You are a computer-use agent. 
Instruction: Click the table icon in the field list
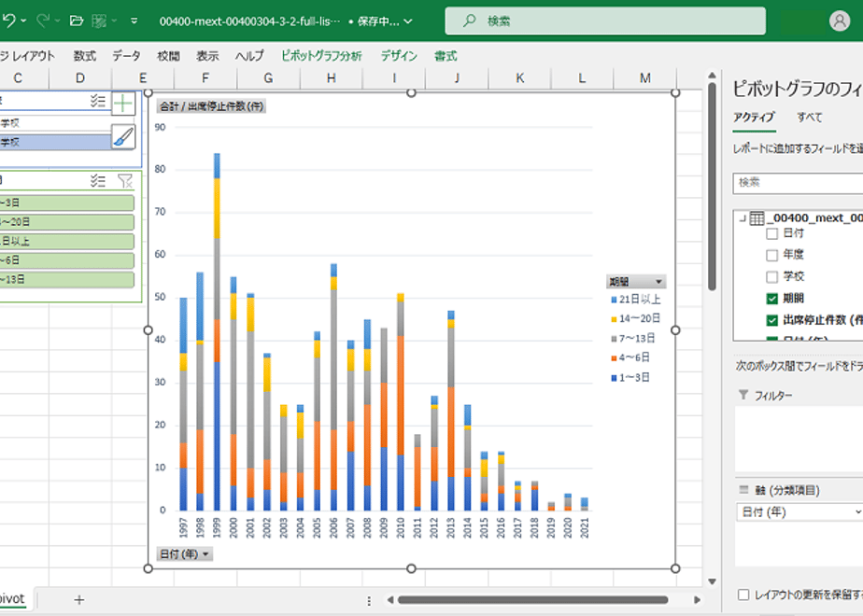coord(757,218)
